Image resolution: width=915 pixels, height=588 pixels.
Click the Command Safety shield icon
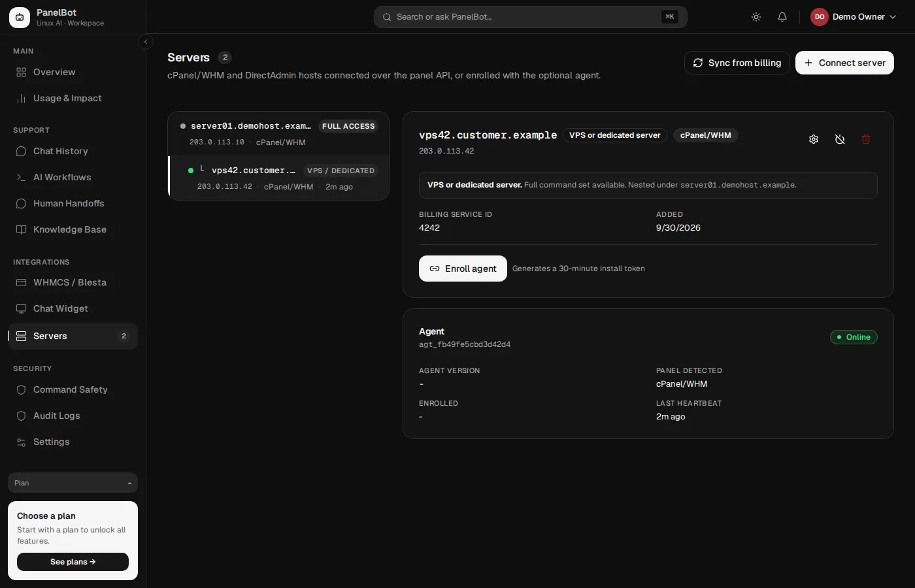[x=21, y=389]
